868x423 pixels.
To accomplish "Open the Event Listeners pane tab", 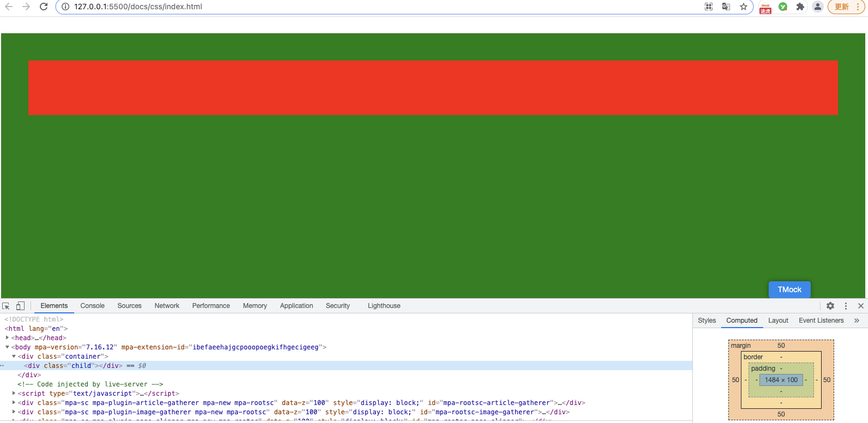I will (821, 321).
